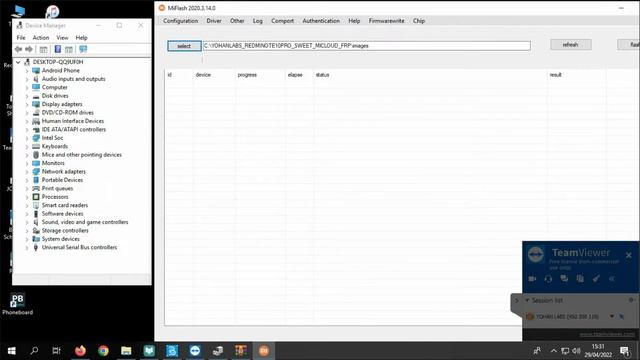The image size is (640, 360).
Task: Click the blue Help icon in Device Manager toolbar
Action: (58, 49)
